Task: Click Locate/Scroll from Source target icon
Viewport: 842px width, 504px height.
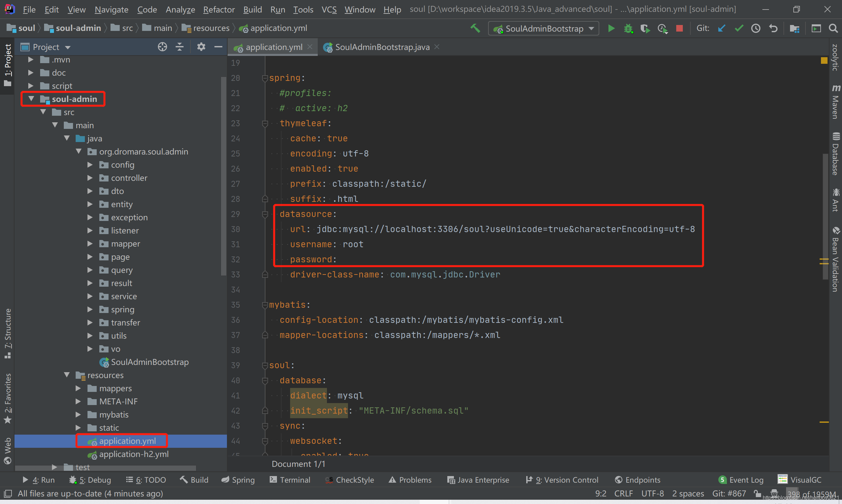Action: pos(162,47)
